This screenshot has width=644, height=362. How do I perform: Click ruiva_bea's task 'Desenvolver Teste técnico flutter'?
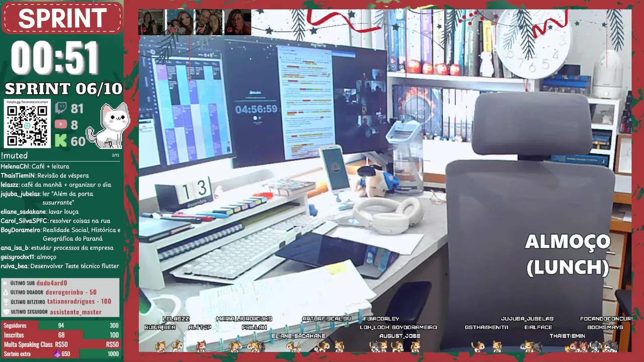[x=74, y=266]
